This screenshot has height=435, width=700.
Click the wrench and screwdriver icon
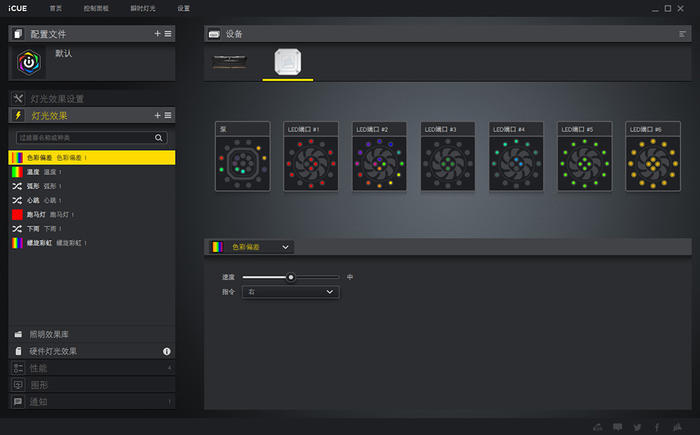pyautogui.click(x=18, y=98)
